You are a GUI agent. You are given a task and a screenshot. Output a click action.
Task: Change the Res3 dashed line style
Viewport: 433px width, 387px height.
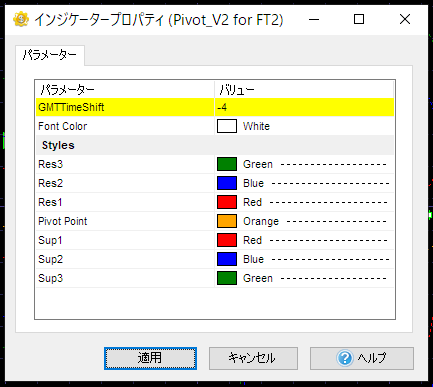tap(333, 164)
